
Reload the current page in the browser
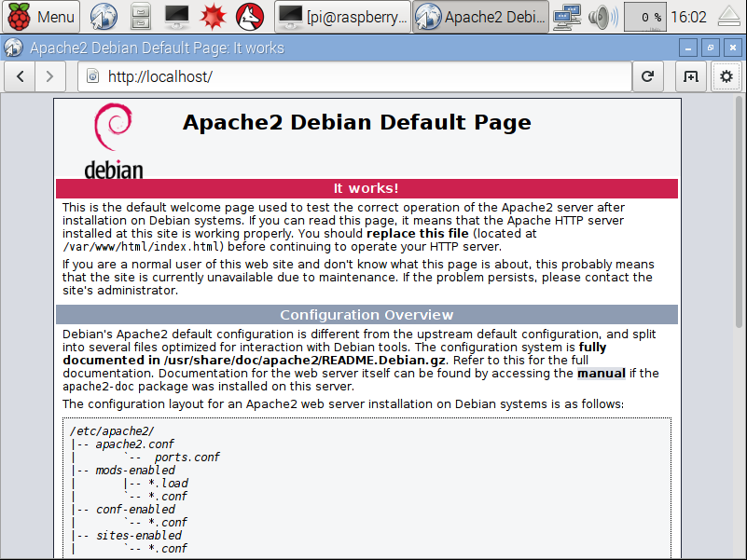(647, 76)
